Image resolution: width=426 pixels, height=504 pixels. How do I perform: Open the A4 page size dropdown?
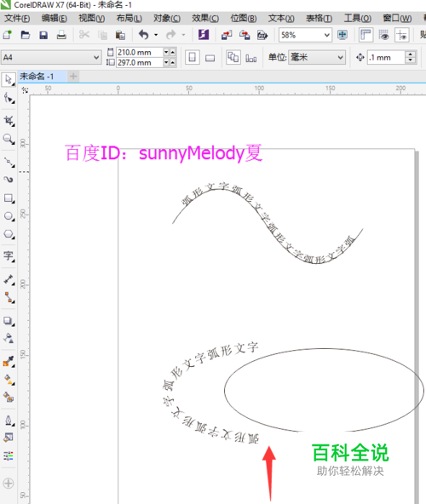pos(96,58)
